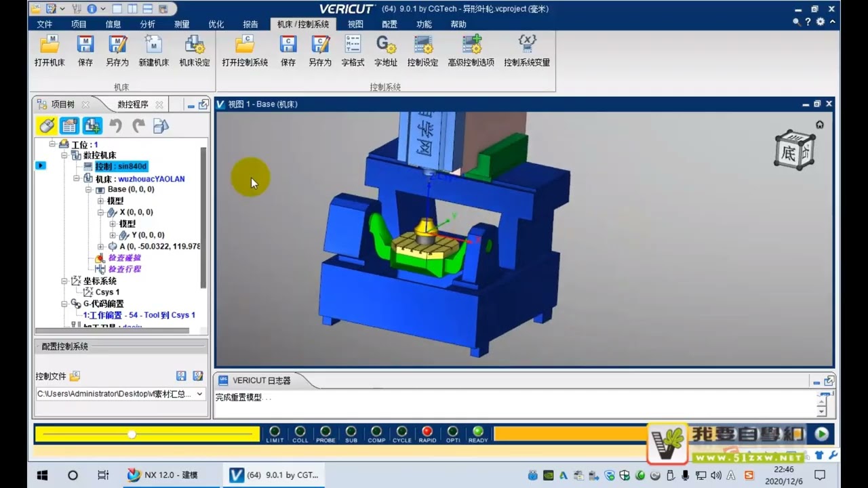The width and height of the screenshot is (868, 488).
Task: Open the control file path dropdown
Action: tap(199, 394)
